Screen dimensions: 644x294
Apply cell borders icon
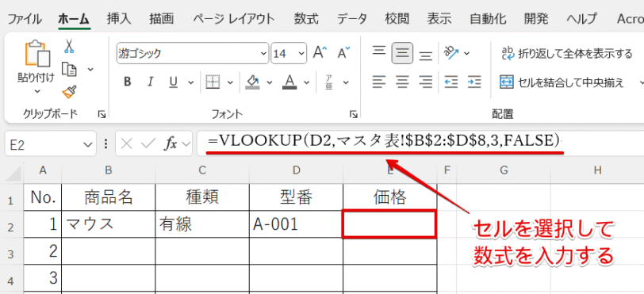[213, 82]
